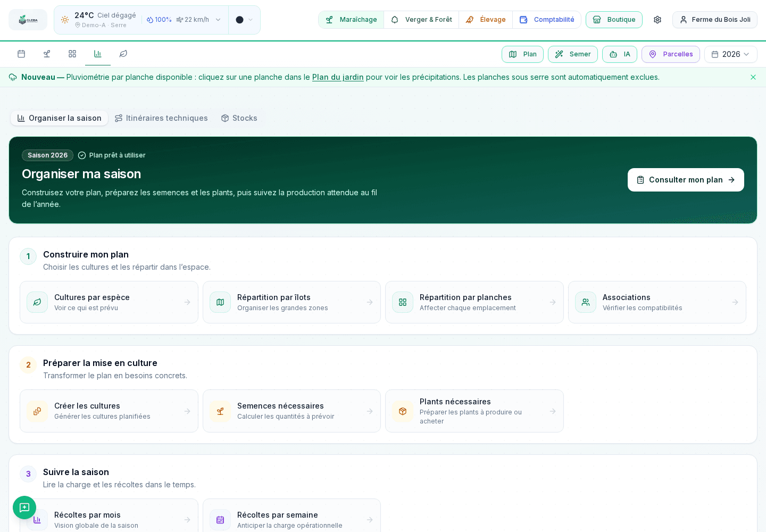Image resolution: width=766 pixels, height=532 pixels.
Task: Open Semences nécessaires card
Action: tap(292, 411)
